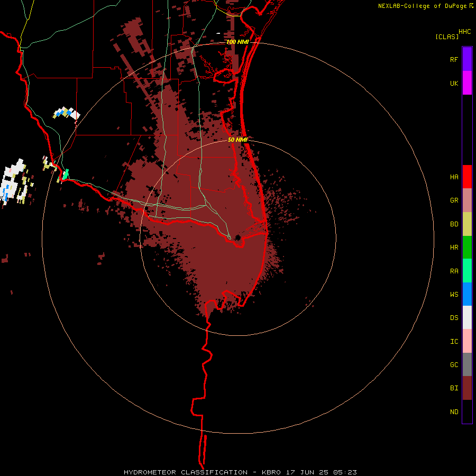Click the UK legend label
The height and width of the screenshot is (476, 476).
pos(454,83)
